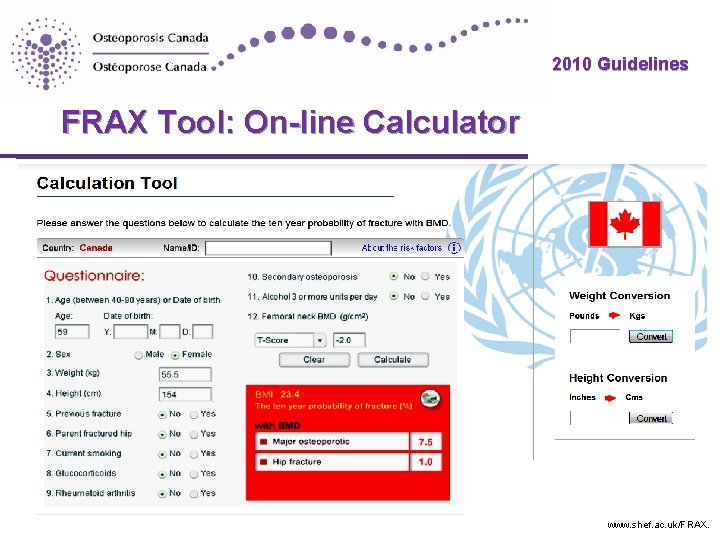
Task: Set Current smoking to Yes
Action: (x=194, y=454)
